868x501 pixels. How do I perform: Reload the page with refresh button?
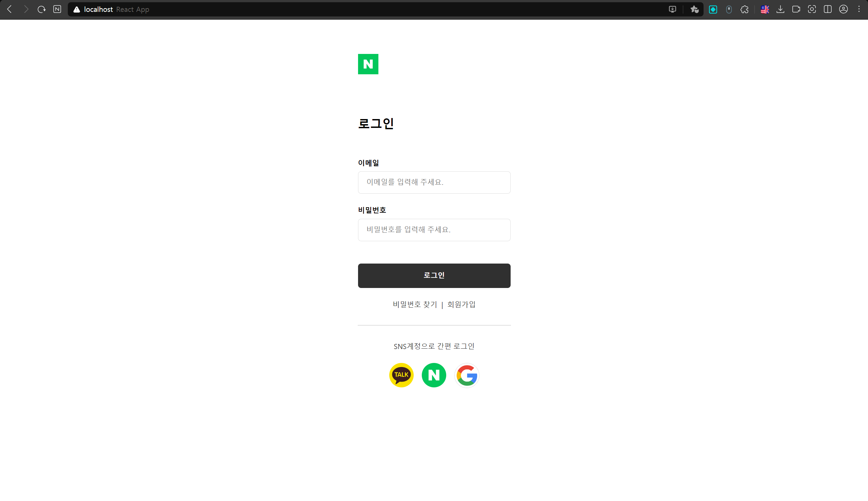(42, 9)
